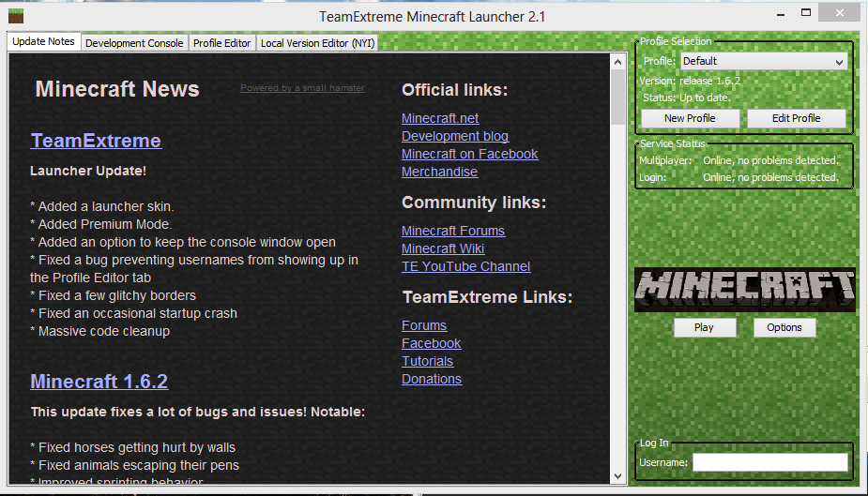The height and width of the screenshot is (496, 868).
Task: Click the news scrollbar down arrow
Action: (617, 476)
